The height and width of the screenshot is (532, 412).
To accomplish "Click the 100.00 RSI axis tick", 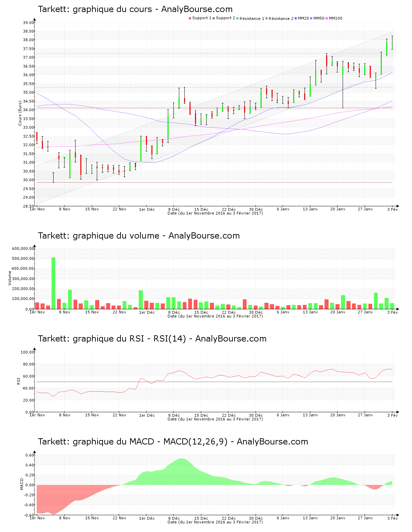I will pos(27,352).
